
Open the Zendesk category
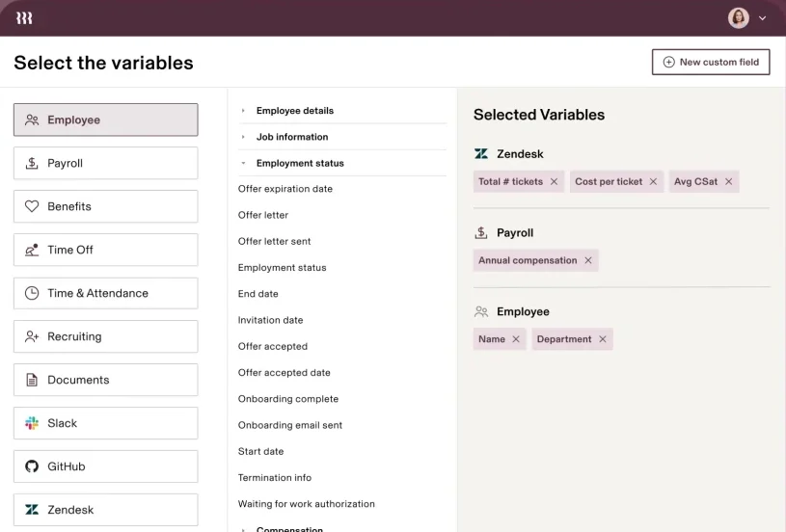coord(106,510)
